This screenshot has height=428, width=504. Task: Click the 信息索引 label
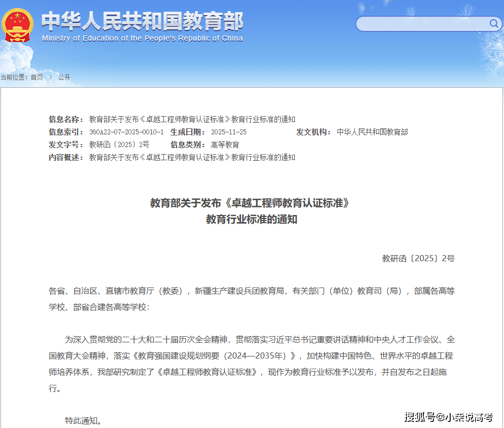(x=66, y=132)
